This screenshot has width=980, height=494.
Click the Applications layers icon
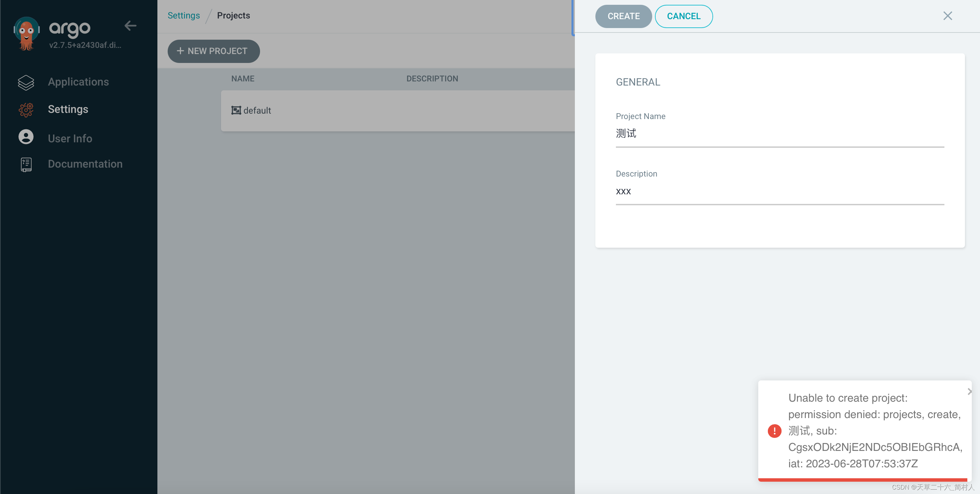pyautogui.click(x=26, y=82)
